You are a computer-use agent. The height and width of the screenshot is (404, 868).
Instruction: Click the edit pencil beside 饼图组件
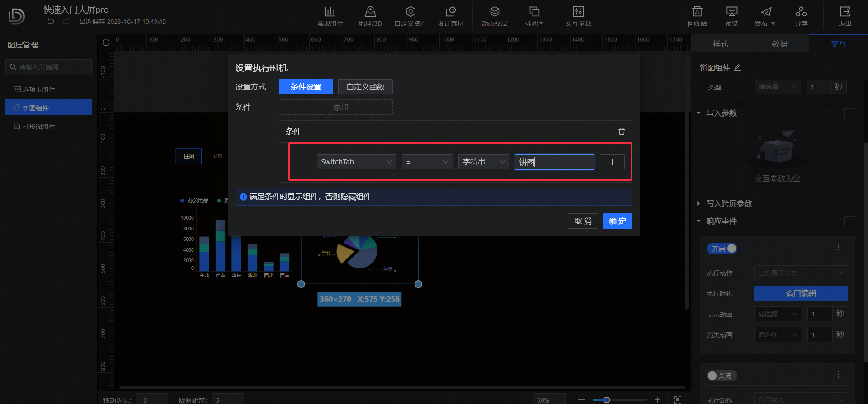[737, 68]
